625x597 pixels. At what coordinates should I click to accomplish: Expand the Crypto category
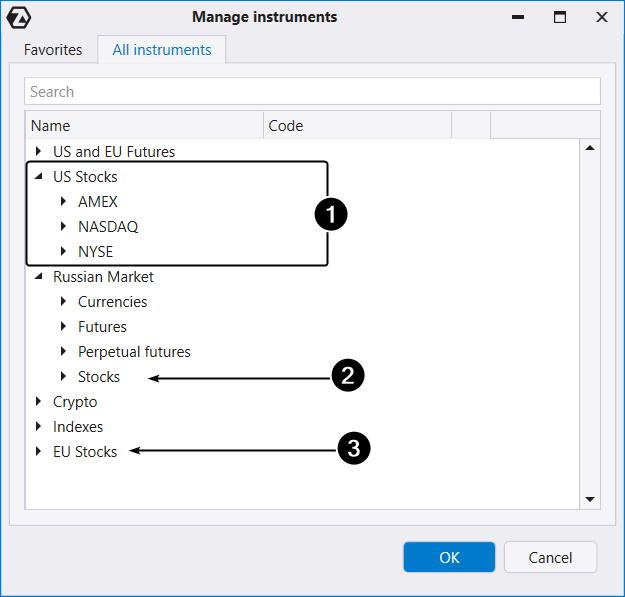click(39, 402)
